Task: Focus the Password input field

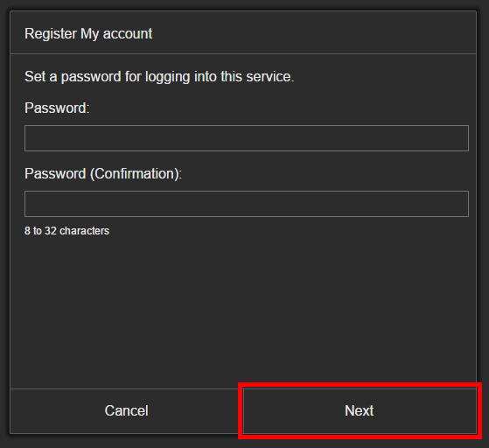Action: tap(247, 138)
